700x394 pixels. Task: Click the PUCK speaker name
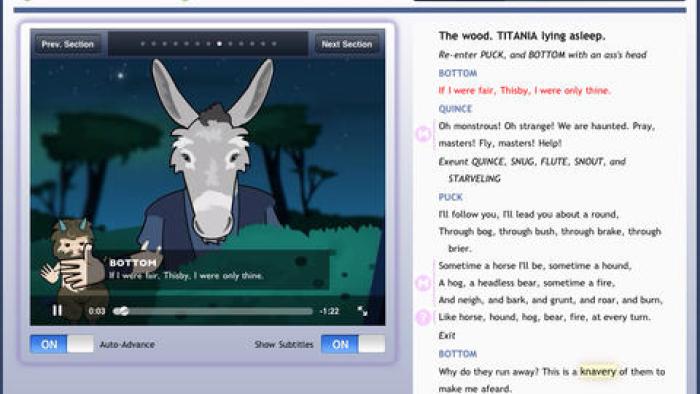pos(450,197)
